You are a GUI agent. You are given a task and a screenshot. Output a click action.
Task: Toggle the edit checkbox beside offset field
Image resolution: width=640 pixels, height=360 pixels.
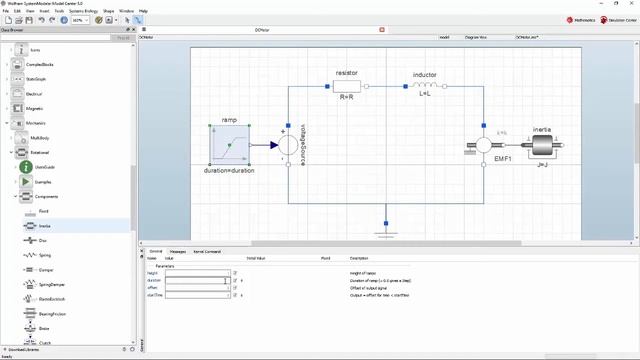(235, 288)
